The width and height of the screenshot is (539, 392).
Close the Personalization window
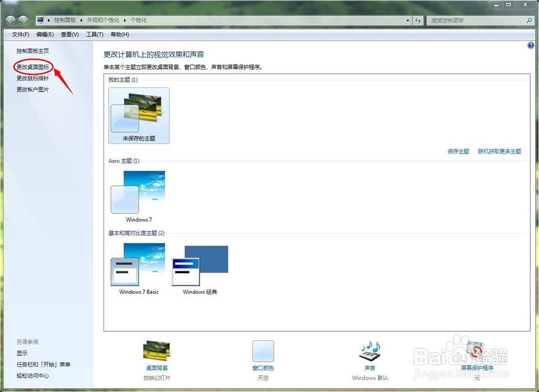[526, 5]
